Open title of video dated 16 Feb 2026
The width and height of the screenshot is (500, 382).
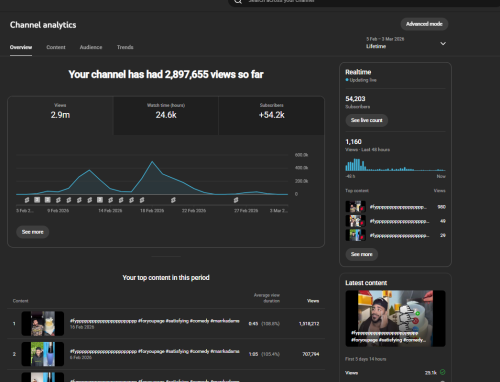(x=154, y=321)
